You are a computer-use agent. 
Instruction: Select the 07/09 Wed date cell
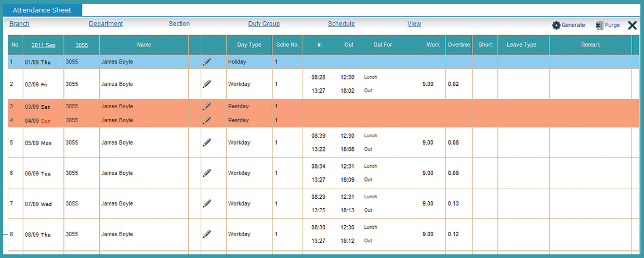click(x=44, y=203)
